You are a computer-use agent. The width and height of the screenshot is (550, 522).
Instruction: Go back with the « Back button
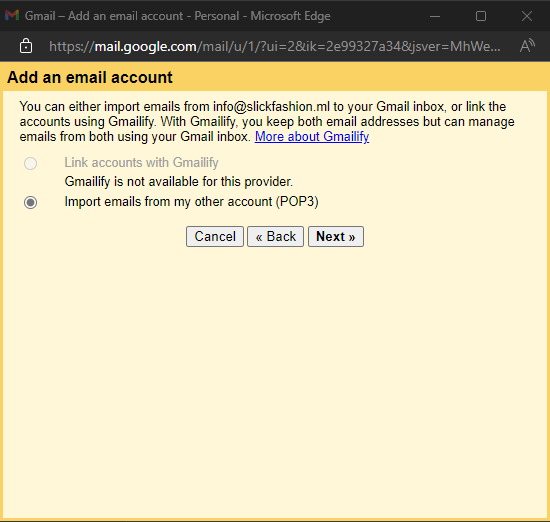pos(275,236)
